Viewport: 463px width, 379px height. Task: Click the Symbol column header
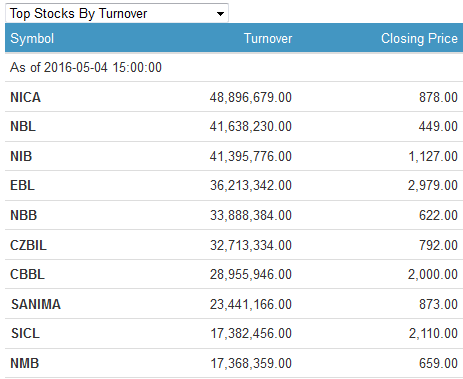coord(32,39)
